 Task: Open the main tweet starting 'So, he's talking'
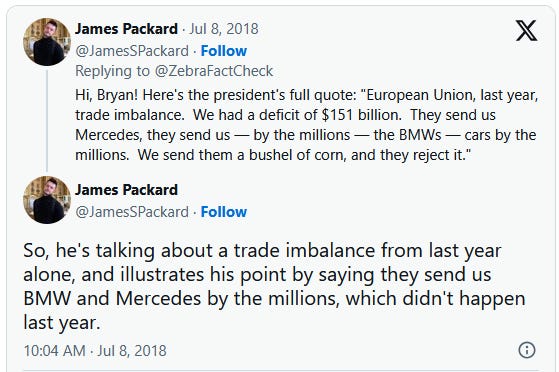point(275,286)
